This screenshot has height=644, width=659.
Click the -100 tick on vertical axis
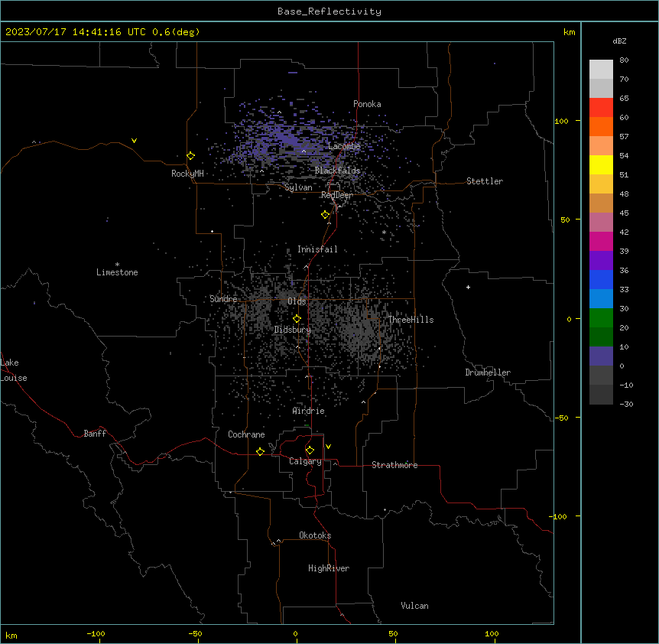click(x=559, y=516)
